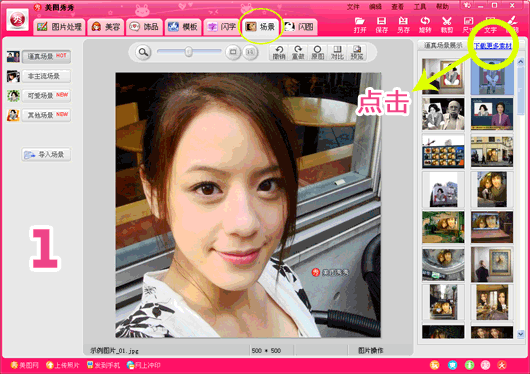Open the 文件 menu
This screenshot has width=530, height=374.
pos(353,6)
